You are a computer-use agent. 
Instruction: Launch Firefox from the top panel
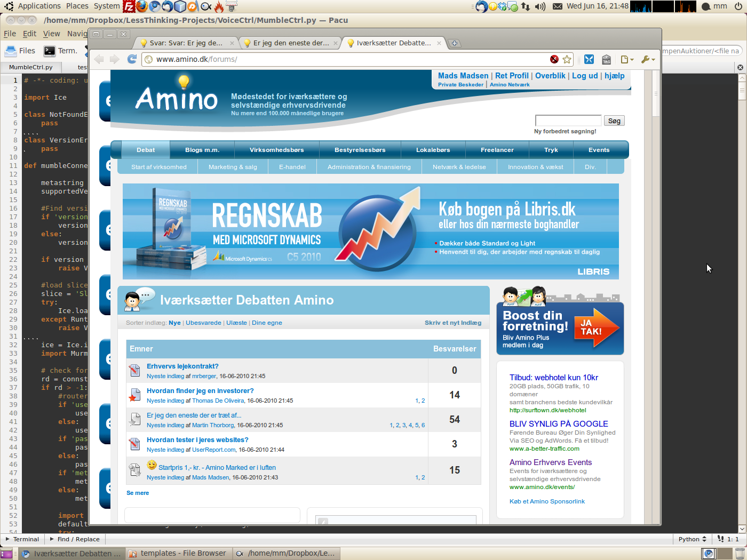[x=142, y=6]
